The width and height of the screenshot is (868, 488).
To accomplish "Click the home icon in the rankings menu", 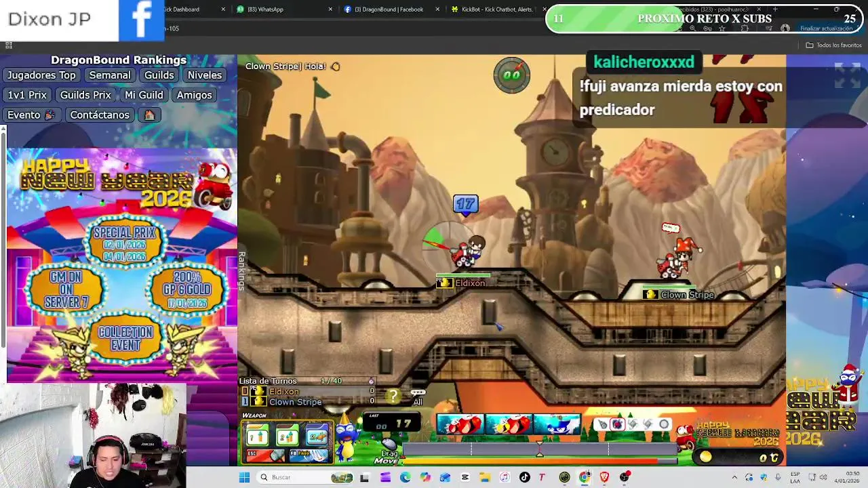I will (149, 115).
